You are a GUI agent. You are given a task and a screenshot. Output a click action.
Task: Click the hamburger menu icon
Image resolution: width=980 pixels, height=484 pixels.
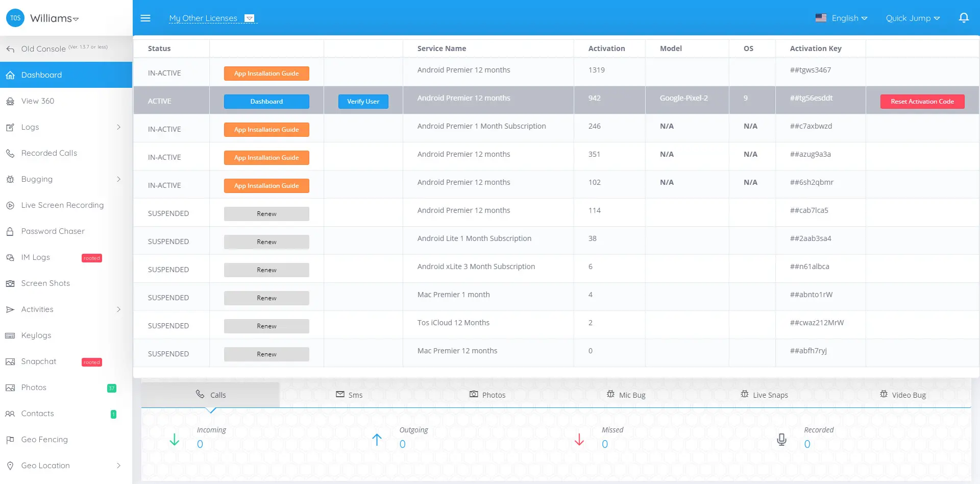(x=145, y=18)
